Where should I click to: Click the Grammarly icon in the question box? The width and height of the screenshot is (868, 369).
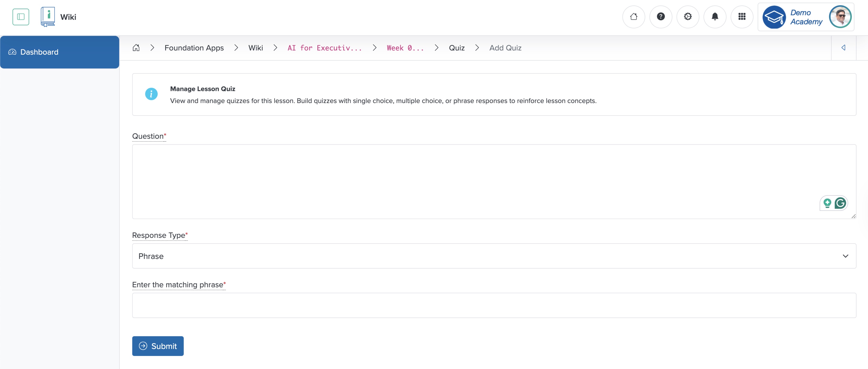click(841, 203)
